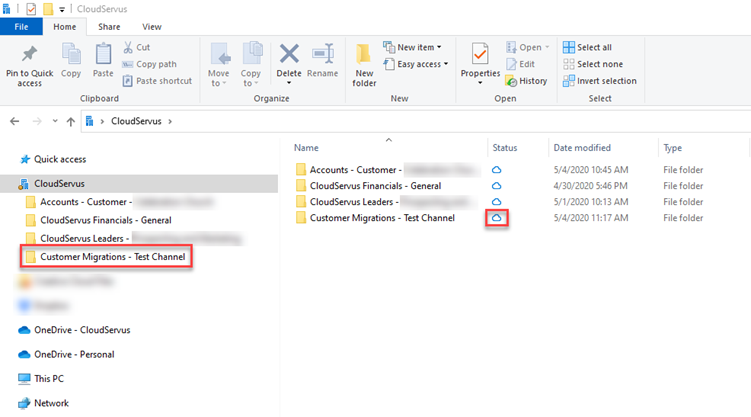Select Cut in Clipboard group
Viewport: 751px width, 417px height.
coord(137,47)
